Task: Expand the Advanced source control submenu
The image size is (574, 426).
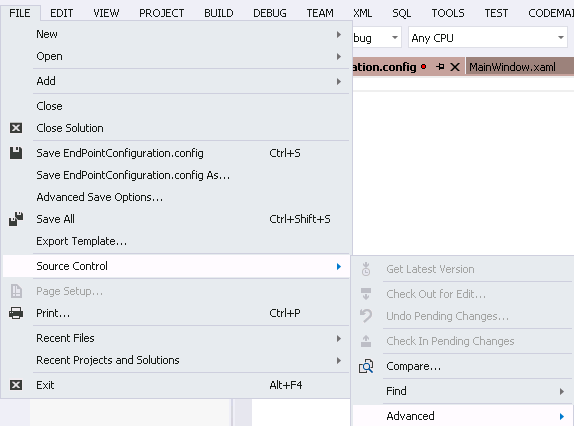Action: [462, 416]
